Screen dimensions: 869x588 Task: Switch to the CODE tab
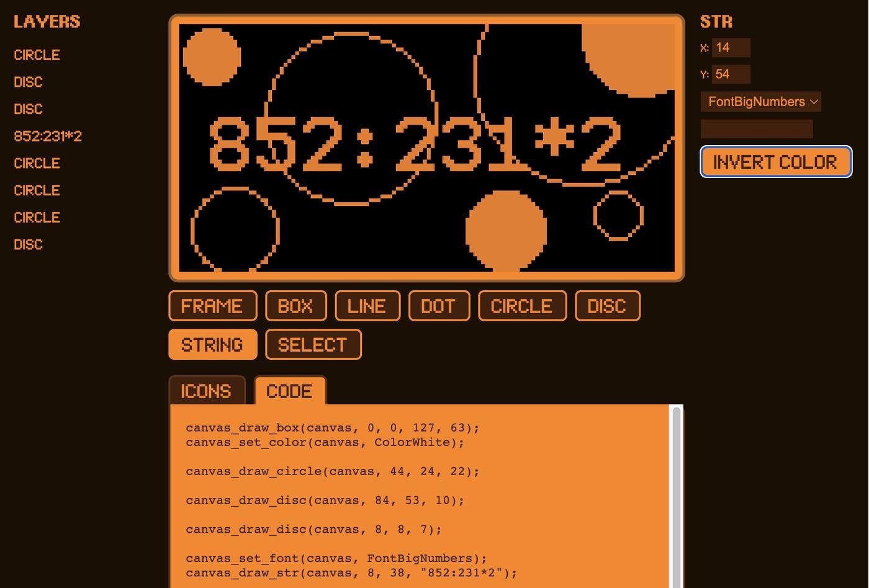[x=289, y=391]
